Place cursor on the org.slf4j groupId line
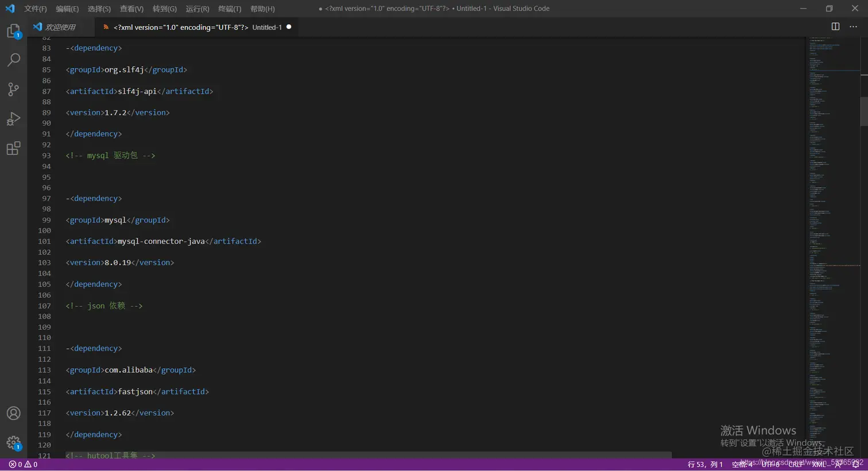This screenshot has width=868, height=471. tap(126, 69)
